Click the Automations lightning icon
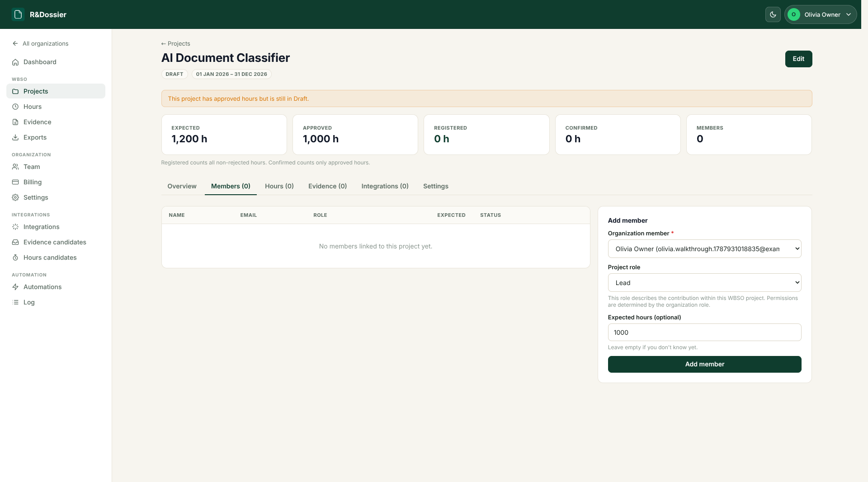 (x=15, y=287)
